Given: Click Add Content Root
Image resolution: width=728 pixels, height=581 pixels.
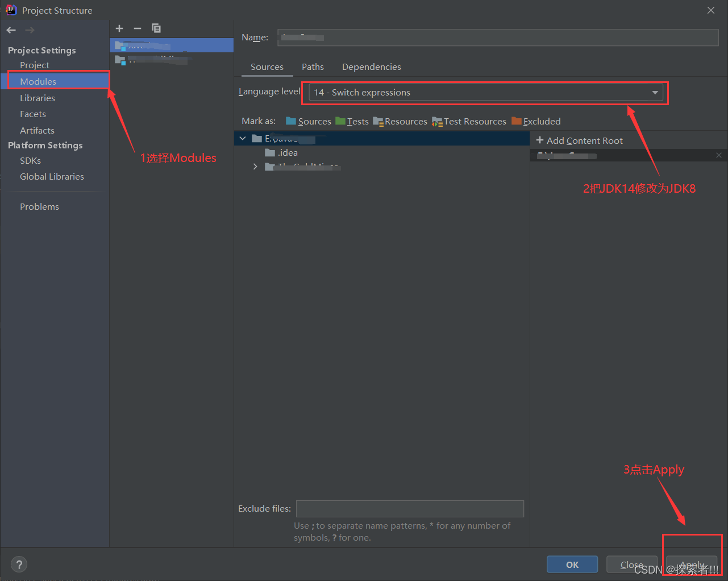Looking at the screenshot, I should click(579, 140).
